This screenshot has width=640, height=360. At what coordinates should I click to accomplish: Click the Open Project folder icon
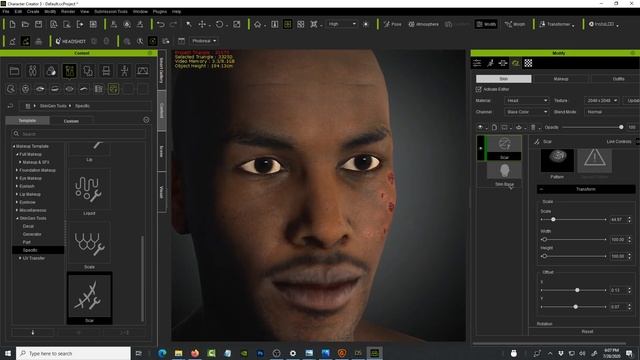point(25,24)
